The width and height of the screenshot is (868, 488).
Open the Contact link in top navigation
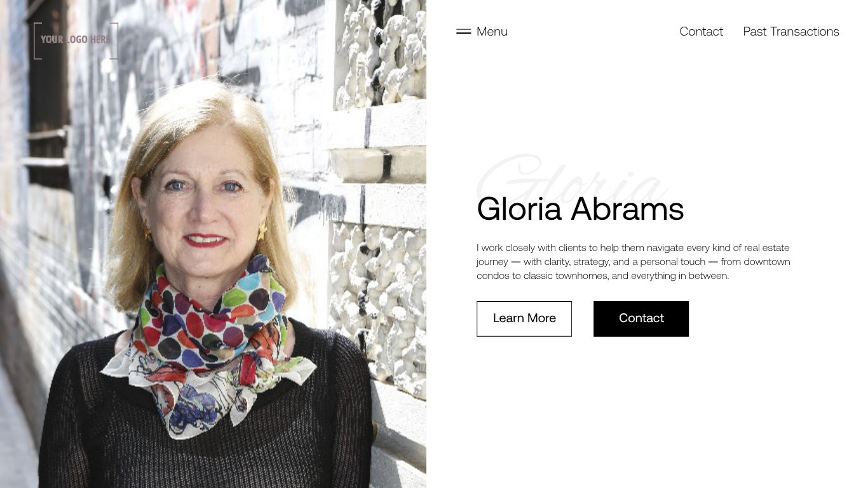(701, 32)
